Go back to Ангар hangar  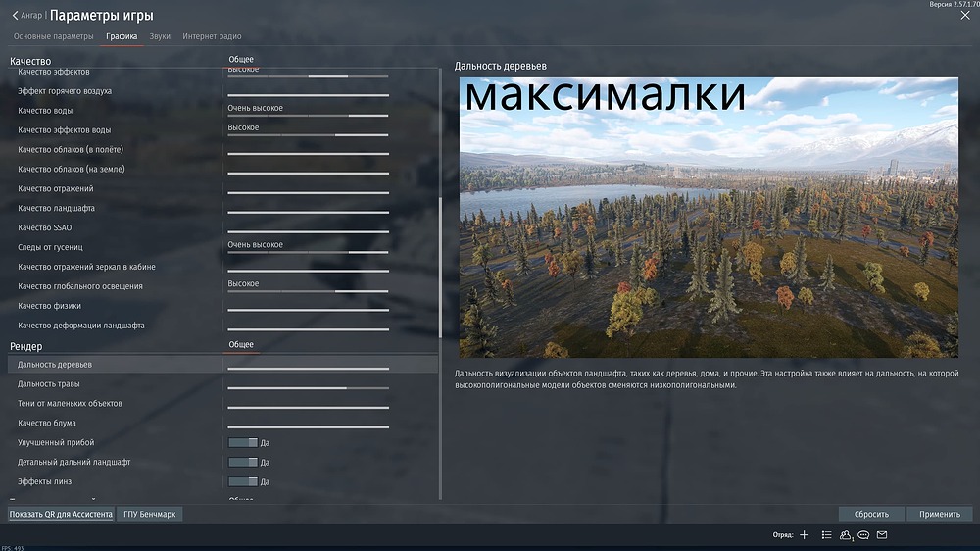click(27, 15)
